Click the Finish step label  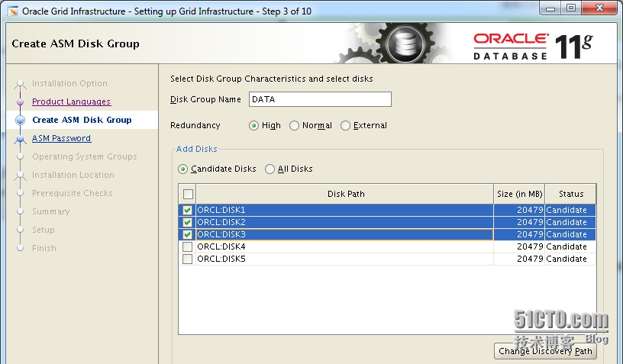44,248
